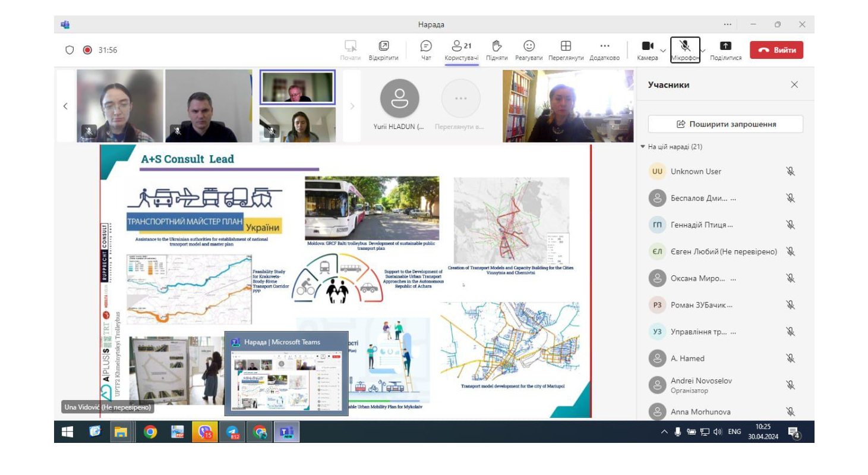Open title bar three-dots settings menu
The height and width of the screenshot is (475, 868).
coord(728,24)
